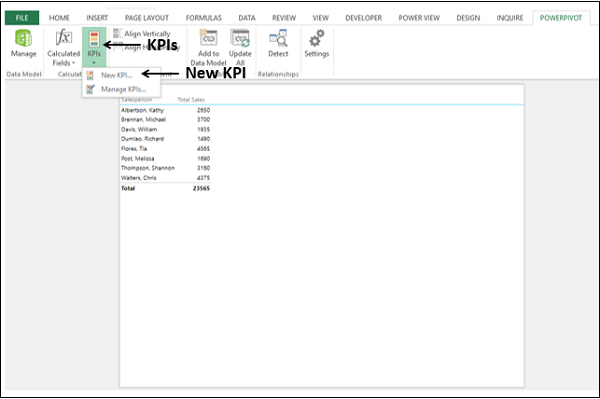Click the Total row label
This screenshot has height=399, width=600.
(128, 188)
